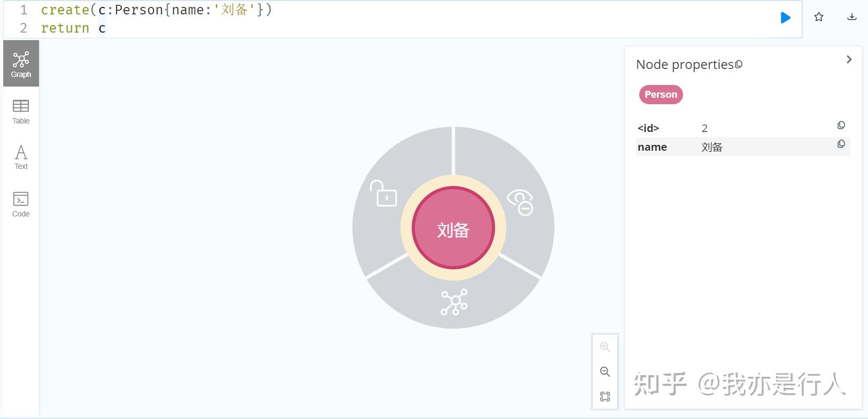The height and width of the screenshot is (419, 868).
Task: Open the Text view tab
Action: [x=21, y=157]
